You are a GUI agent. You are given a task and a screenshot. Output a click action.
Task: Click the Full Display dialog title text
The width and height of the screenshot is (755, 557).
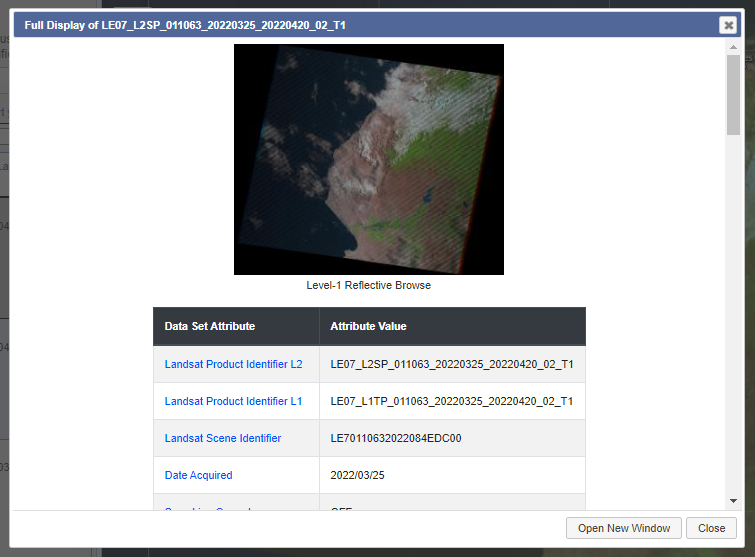pos(185,25)
